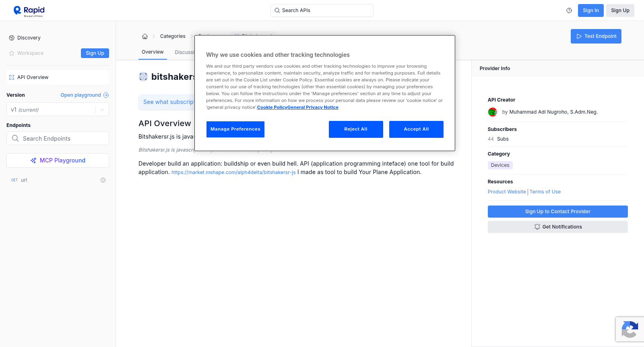Click the API Overview sidebar icon
The width and height of the screenshot is (644, 347).
pos(12,77)
